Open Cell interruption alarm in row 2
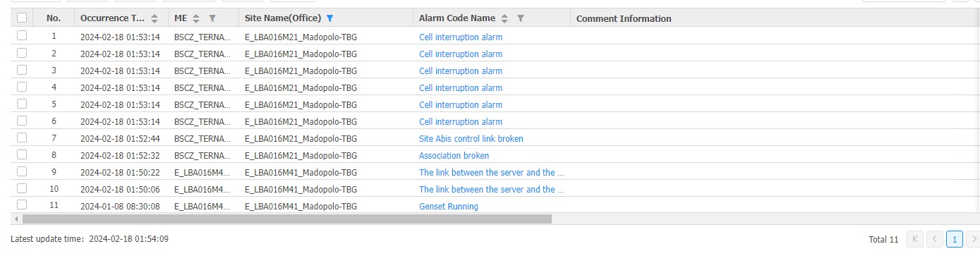This screenshot has width=980, height=280. pos(461,54)
